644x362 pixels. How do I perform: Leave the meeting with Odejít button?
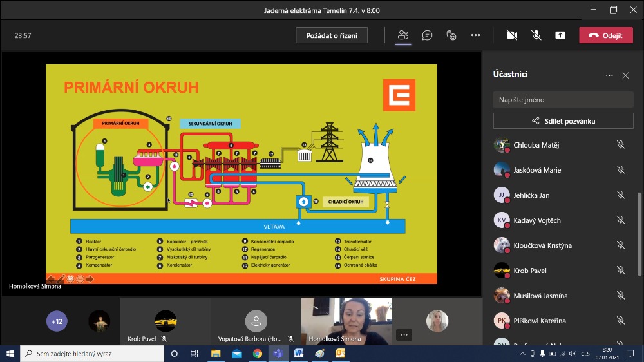pos(605,35)
